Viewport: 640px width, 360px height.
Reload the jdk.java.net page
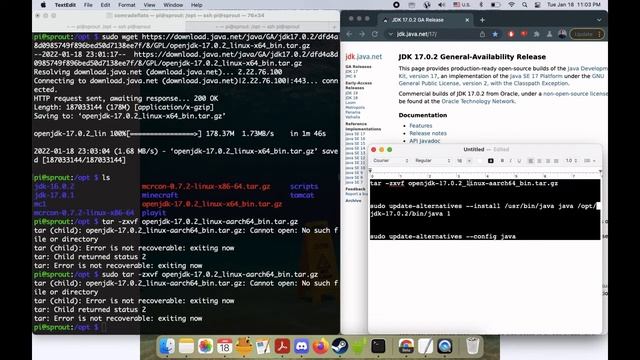click(375, 34)
